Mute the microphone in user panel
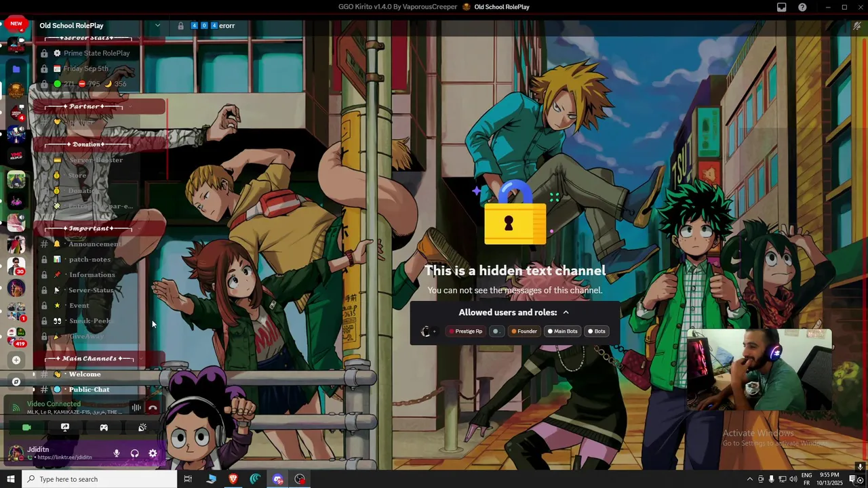This screenshot has height=488, width=868. [x=117, y=453]
